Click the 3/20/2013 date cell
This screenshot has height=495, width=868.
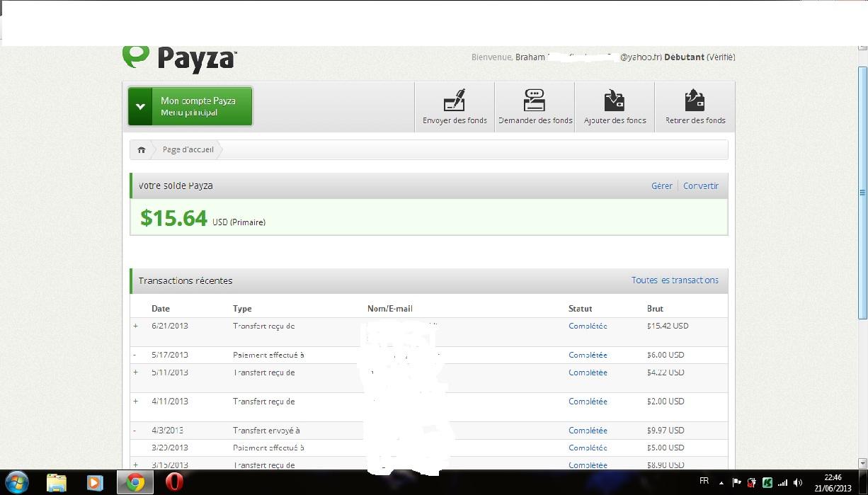[170, 447]
